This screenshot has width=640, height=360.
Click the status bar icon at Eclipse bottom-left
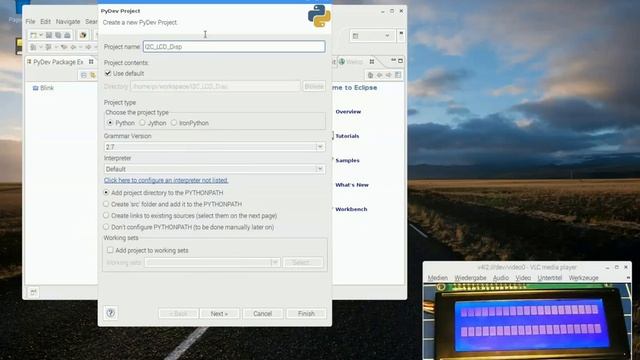pyautogui.click(x=33, y=292)
